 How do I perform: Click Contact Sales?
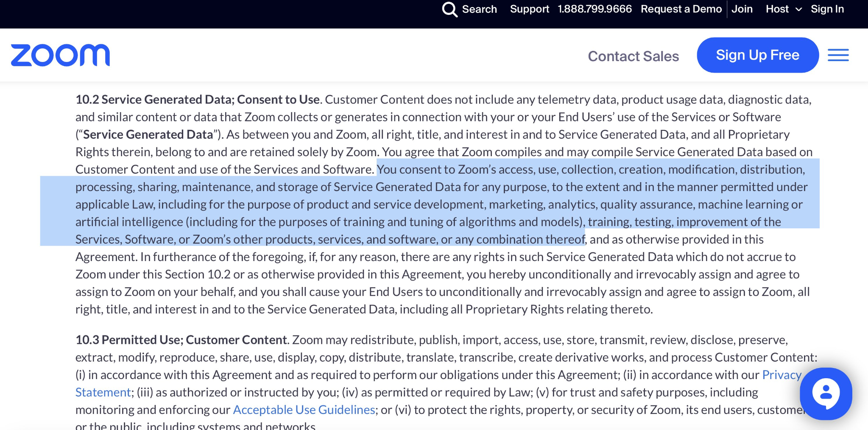[x=633, y=56]
